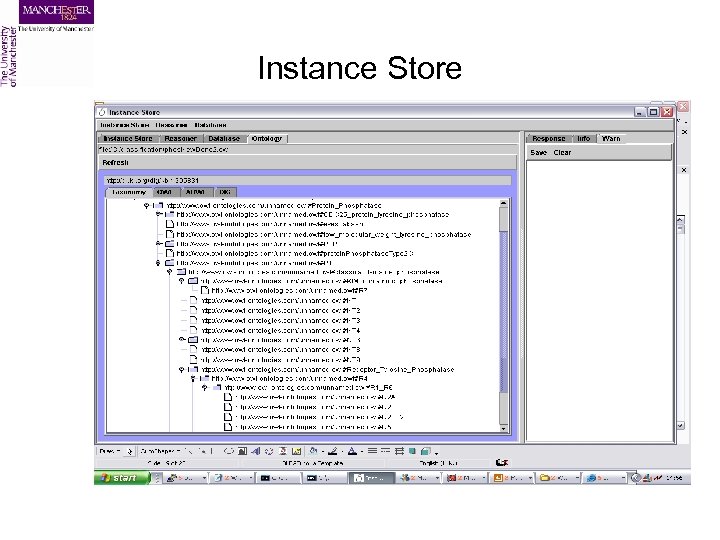The height and width of the screenshot is (540, 720).
Task: Collapse the Protein_Phosphatase tree node
Action: pyautogui.click(x=146, y=206)
